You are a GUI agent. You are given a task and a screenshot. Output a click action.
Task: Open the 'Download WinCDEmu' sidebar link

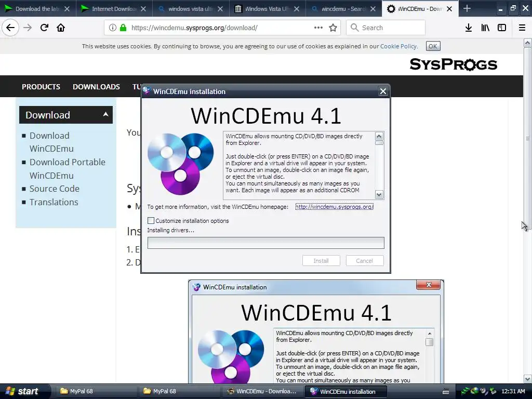[x=51, y=142]
